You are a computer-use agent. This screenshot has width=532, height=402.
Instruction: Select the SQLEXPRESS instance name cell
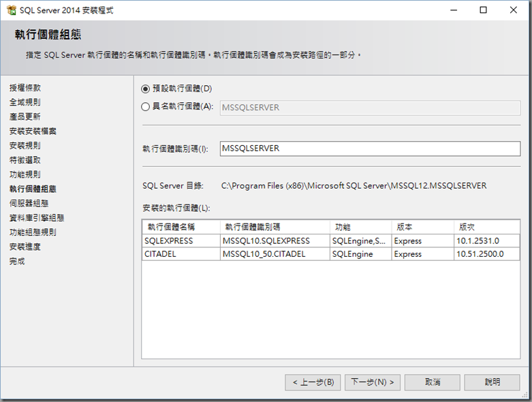(181, 241)
